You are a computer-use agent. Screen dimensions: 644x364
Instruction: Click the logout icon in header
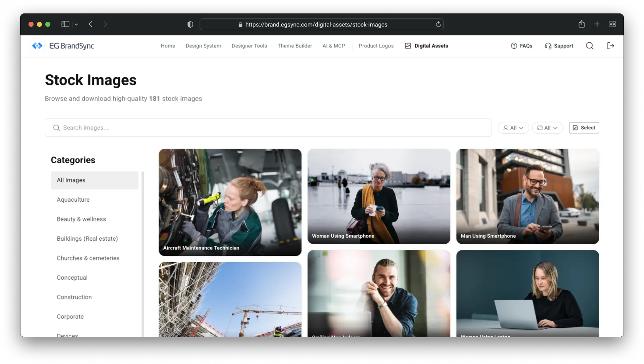pyautogui.click(x=610, y=46)
